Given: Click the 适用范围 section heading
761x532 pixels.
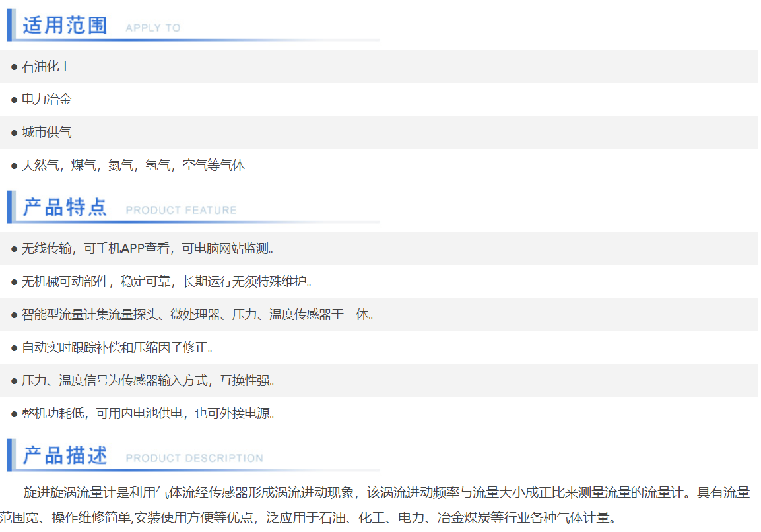Looking at the screenshot, I should tap(65, 25).
